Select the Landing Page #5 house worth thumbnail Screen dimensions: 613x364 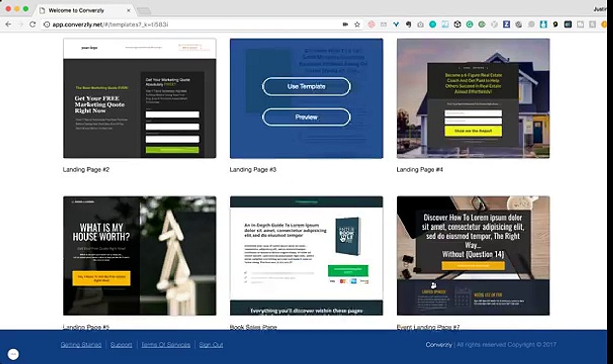coord(140,256)
